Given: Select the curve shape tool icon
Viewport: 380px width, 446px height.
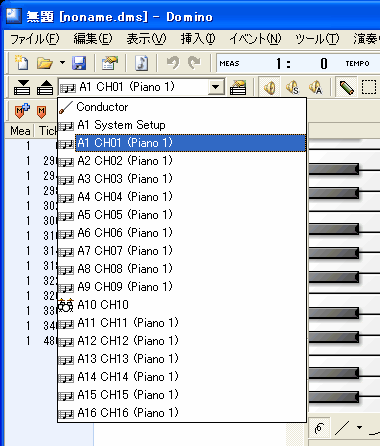Looking at the screenshot, I should tap(319, 427).
